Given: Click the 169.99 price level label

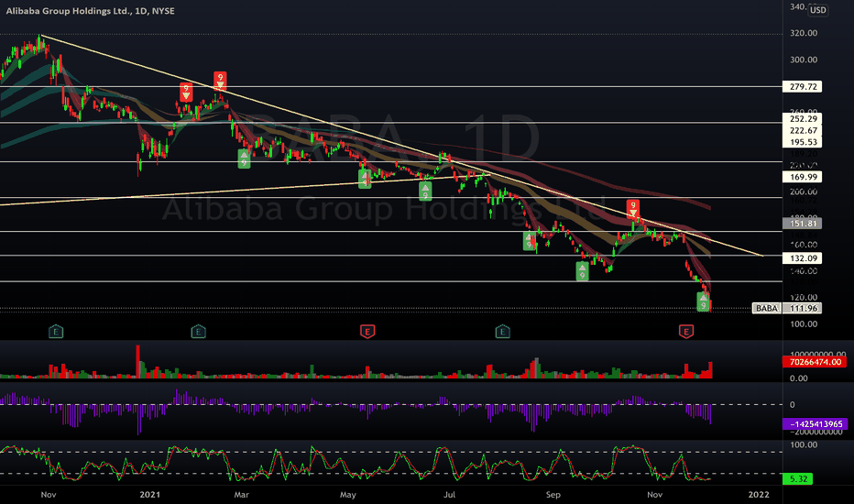Looking at the screenshot, I should click(x=803, y=177).
